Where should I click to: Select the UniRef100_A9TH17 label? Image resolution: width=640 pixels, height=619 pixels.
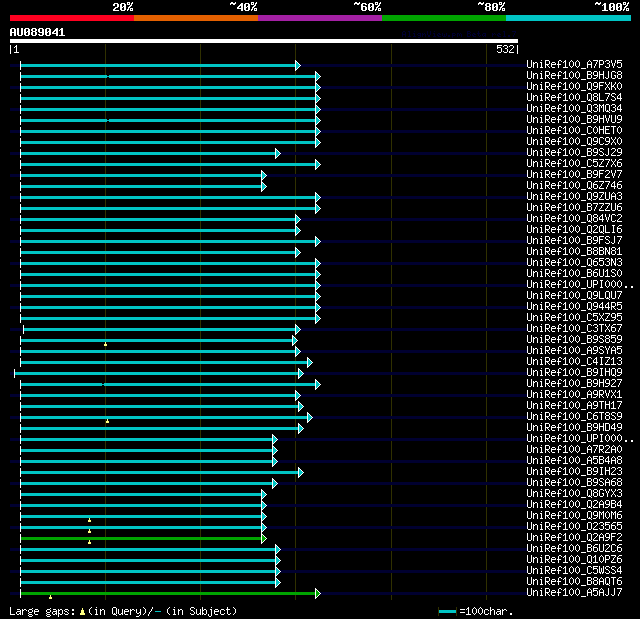[x=574, y=406]
